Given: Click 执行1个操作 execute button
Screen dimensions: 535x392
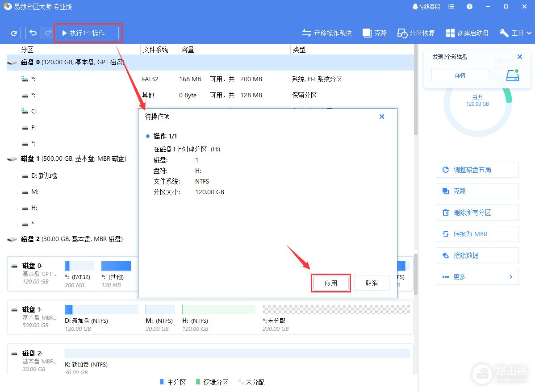Looking at the screenshot, I should 87,33.
